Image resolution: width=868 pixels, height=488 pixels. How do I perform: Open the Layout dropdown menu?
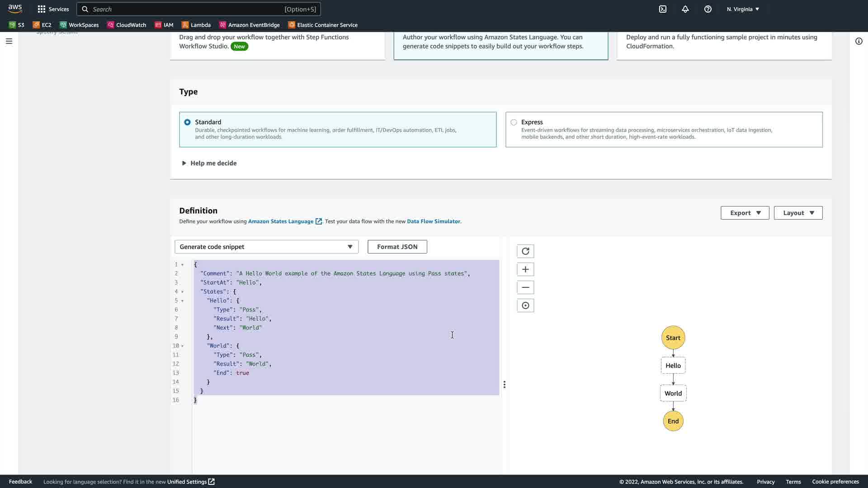(x=798, y=213)
